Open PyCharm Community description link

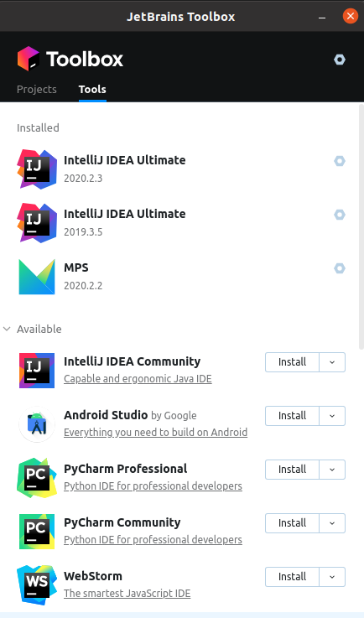click(x=153, y=539)
